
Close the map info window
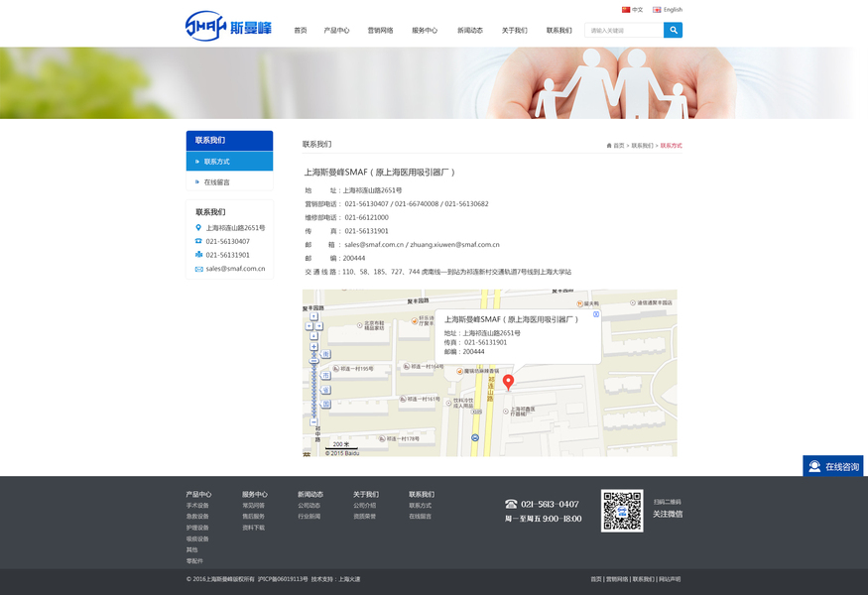point(596,314)
